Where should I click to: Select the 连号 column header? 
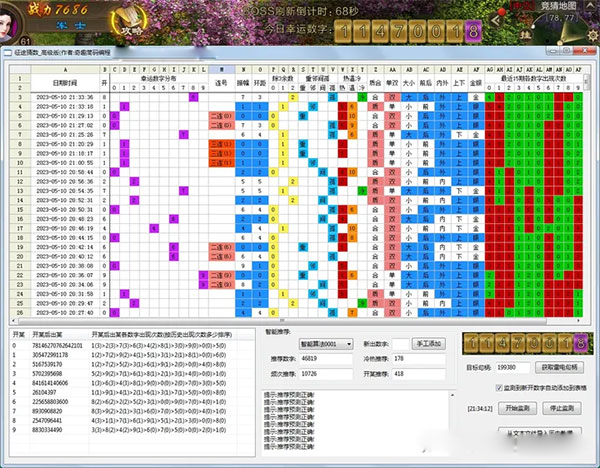point(220,81)
